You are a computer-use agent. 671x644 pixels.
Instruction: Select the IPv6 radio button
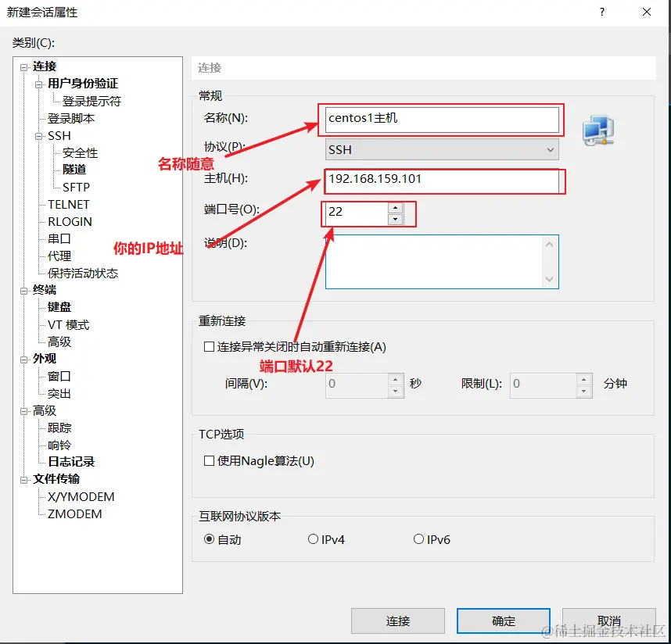[418, 539]
